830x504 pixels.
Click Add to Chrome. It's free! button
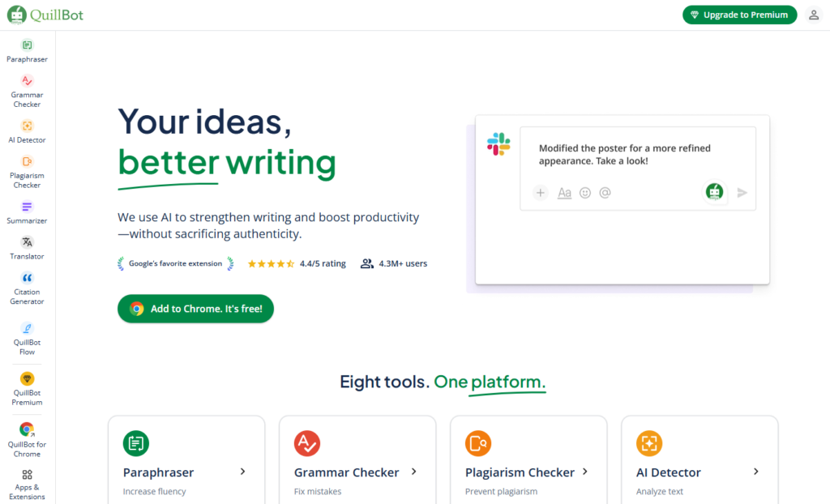pyautogui.click(x=195, y=309)
